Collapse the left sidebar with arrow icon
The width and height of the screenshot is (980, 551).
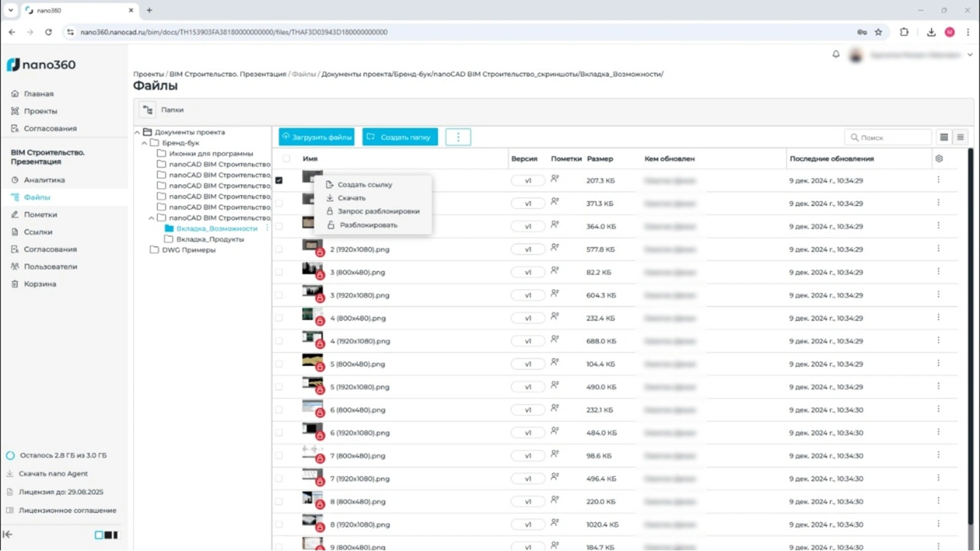point(8,535)
